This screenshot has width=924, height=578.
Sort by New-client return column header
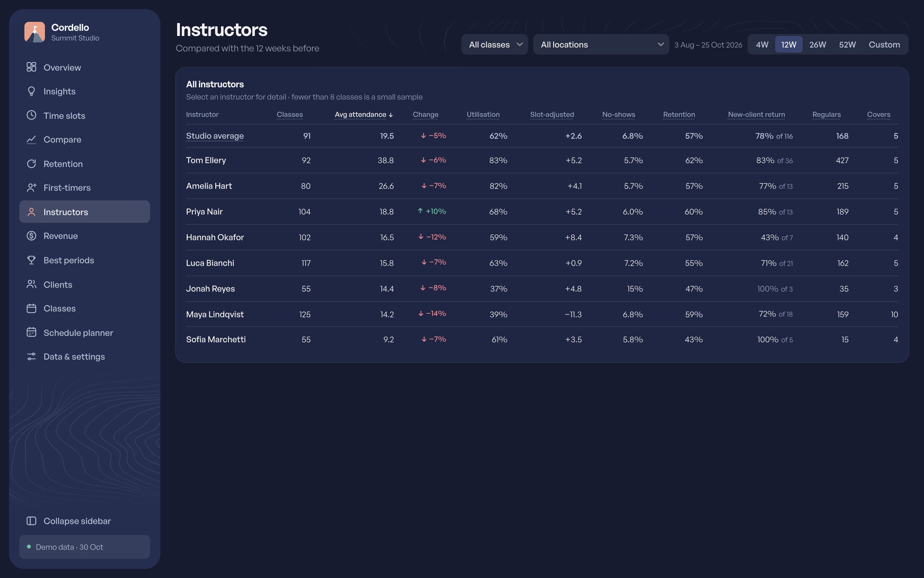[x=757, y=114]
